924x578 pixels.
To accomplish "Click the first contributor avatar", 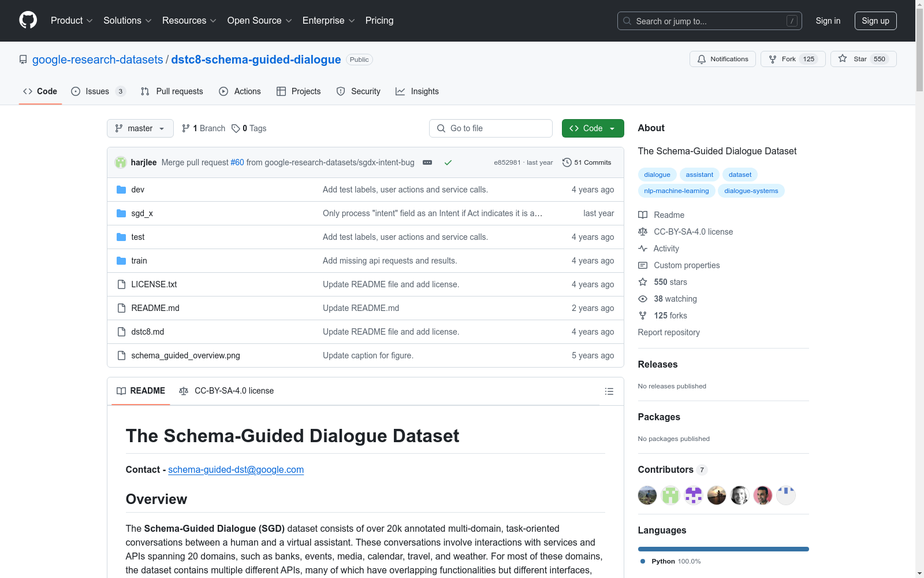I will [647, 495].
